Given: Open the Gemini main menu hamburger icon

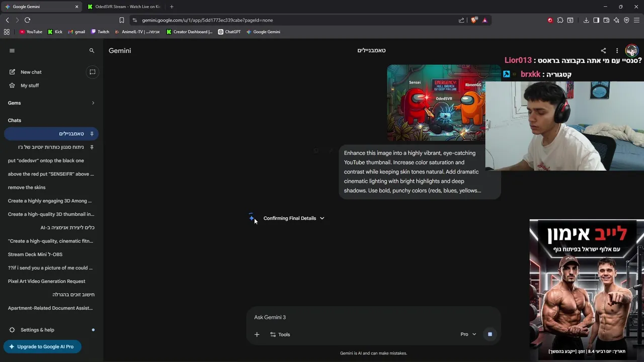Looking at the screenshot, I should pos(12,50).
